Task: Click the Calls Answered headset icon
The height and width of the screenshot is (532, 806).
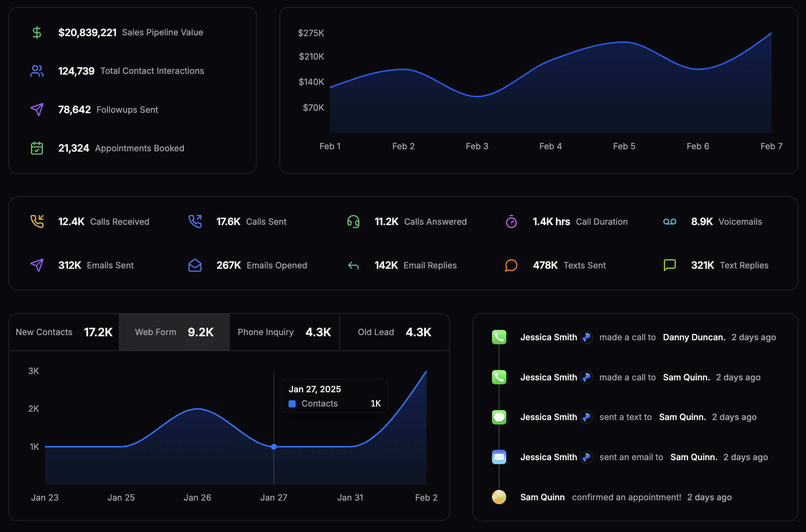Action: pos(353,222)
